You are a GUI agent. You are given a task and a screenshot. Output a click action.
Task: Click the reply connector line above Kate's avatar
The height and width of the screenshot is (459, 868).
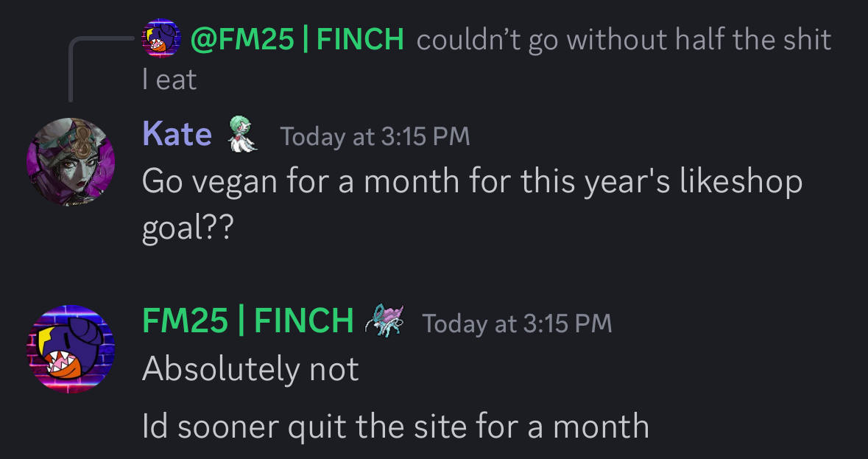tap(71, 66)
